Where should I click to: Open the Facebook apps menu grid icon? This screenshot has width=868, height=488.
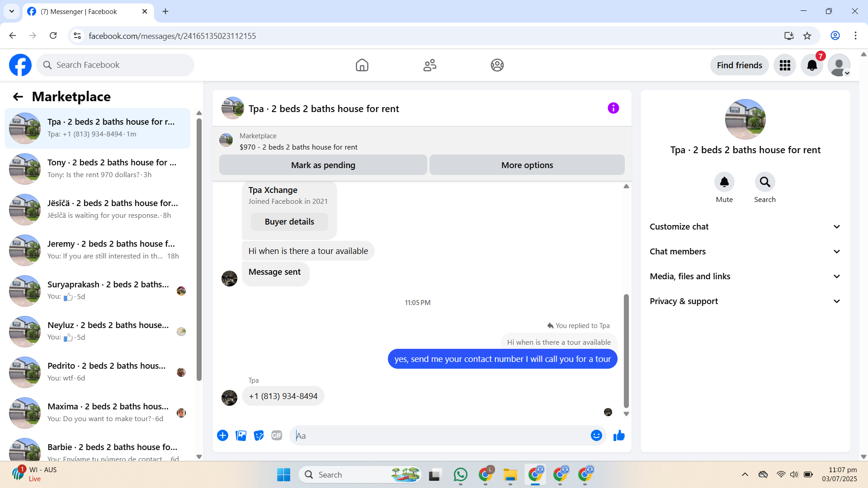[x=785, y=66]
